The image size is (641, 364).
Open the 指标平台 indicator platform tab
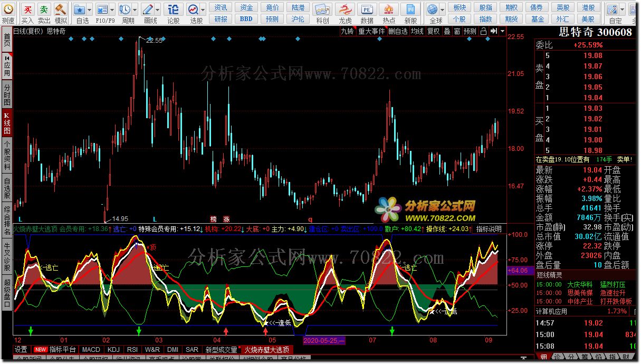(x=55, y=349)
